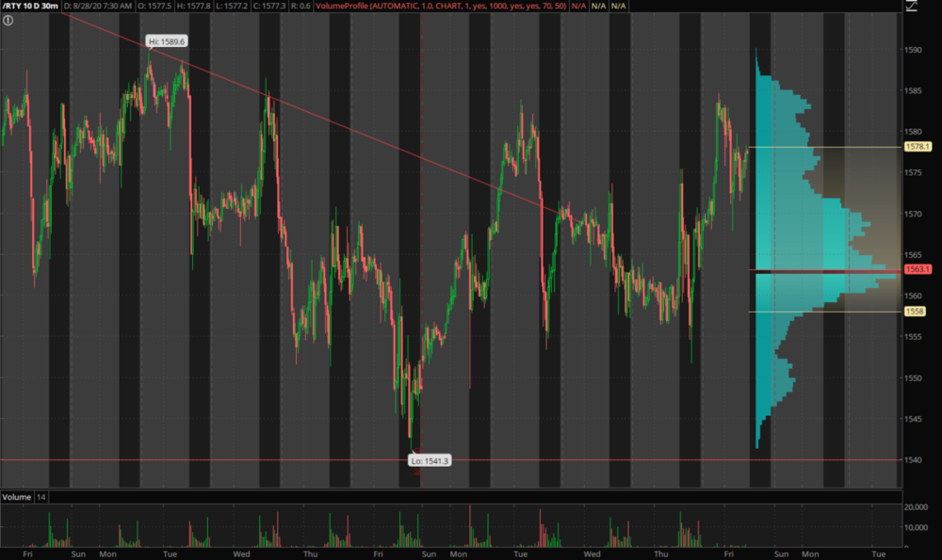Image resolution: width=942 pixels, height=560 pixels.
Task: Click the /RTY 10 D 30m symbol label
Action: pyautogui.click(x=30, y=6)
